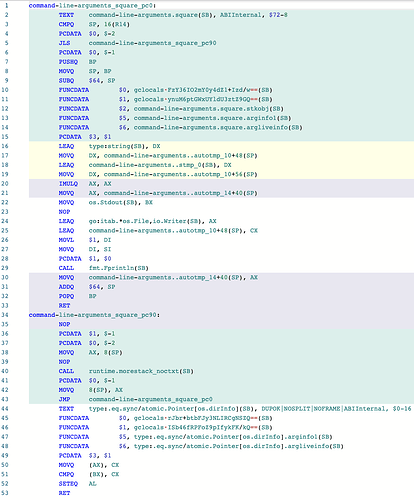The height and width of the screenshot is (500, 414).
Task: Select the command-line-arguments.square.stkobj(SB) operand
Action: 209,109
